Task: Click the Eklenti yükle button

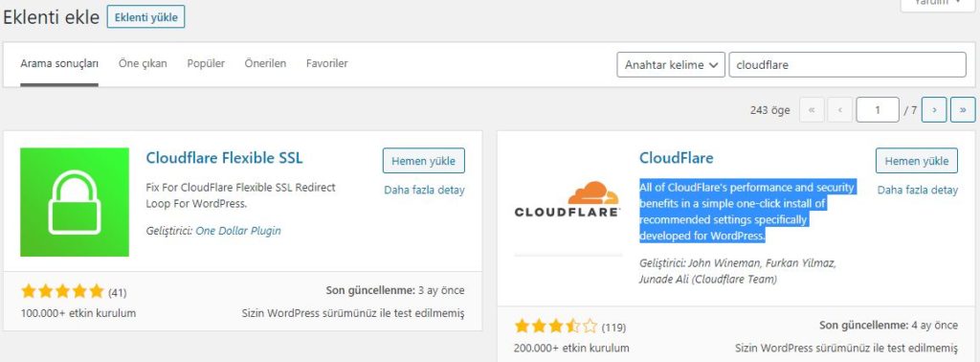Action: coord(145,17)
